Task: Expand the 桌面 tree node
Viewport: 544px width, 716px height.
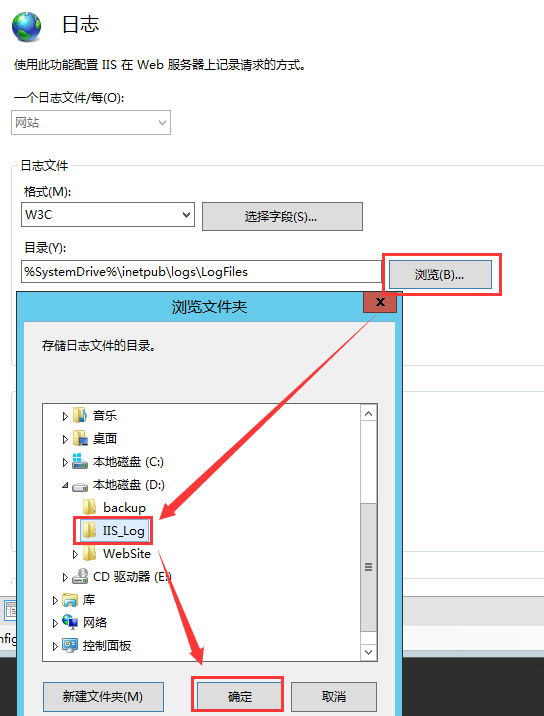Action: point(65,439)
